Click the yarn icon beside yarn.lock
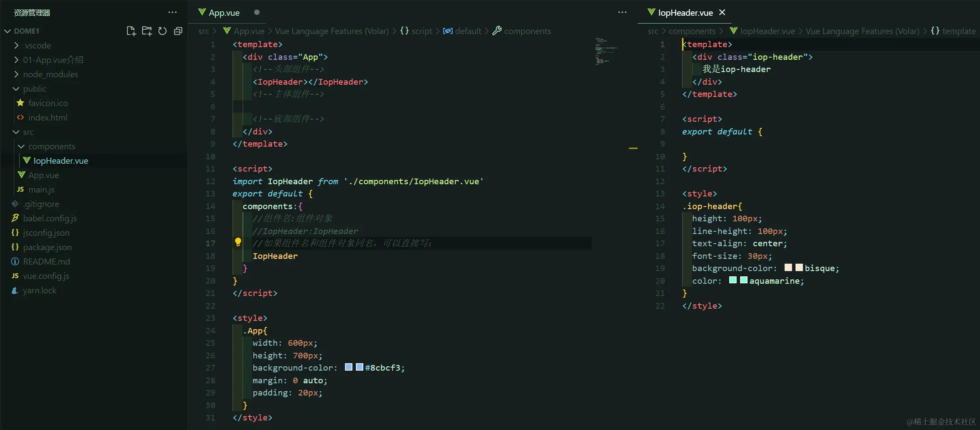The width and height of the screenshot is (980, 430). [x=15, y=290]
